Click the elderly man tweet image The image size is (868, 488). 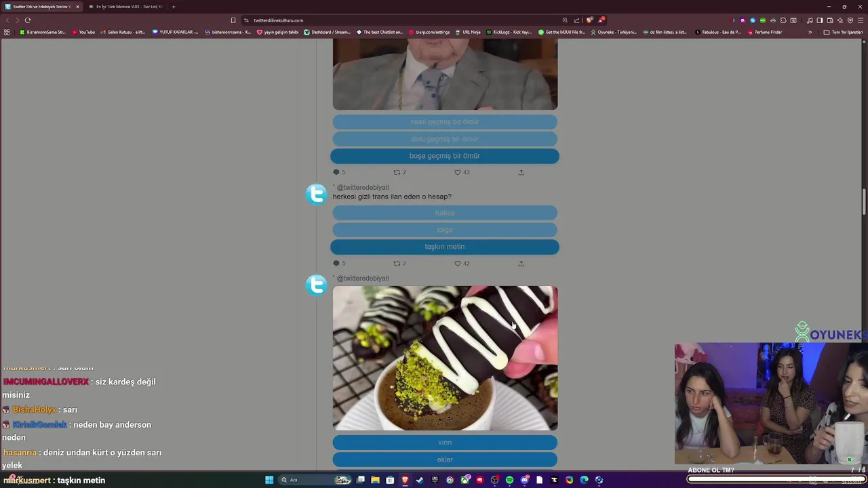tap(445, 74)
